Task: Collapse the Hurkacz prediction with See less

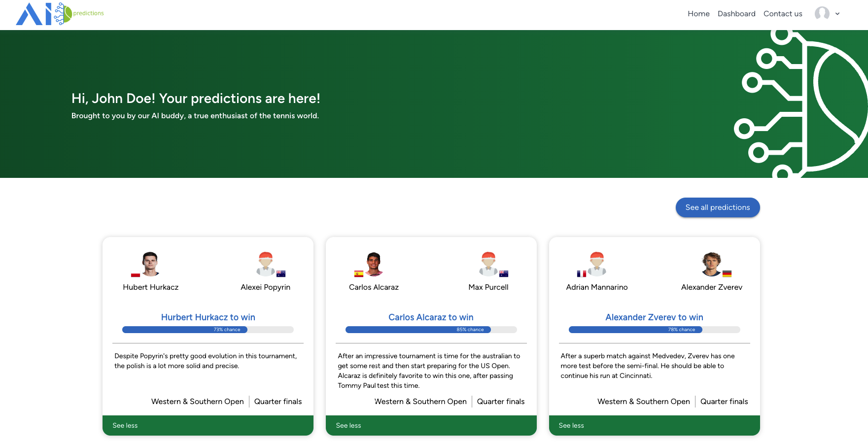Action: point(125,425)
